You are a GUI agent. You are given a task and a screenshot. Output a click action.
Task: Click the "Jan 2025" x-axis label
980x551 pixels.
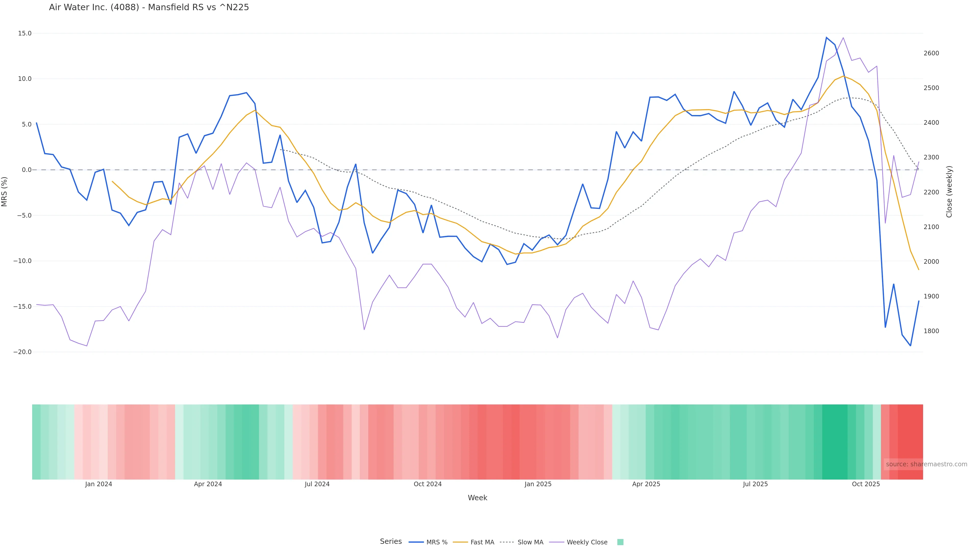537,484
